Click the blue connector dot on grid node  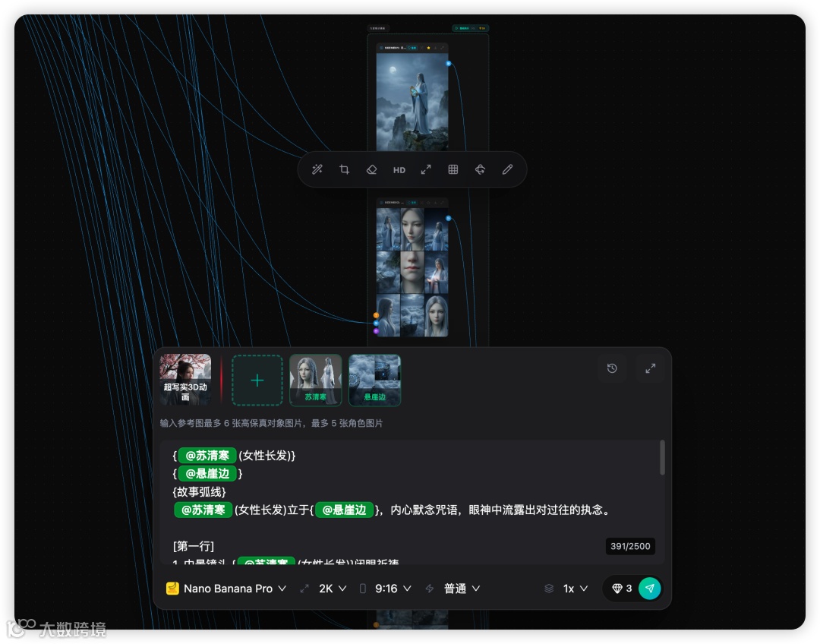pyautogui.click(x=448, y=218)
